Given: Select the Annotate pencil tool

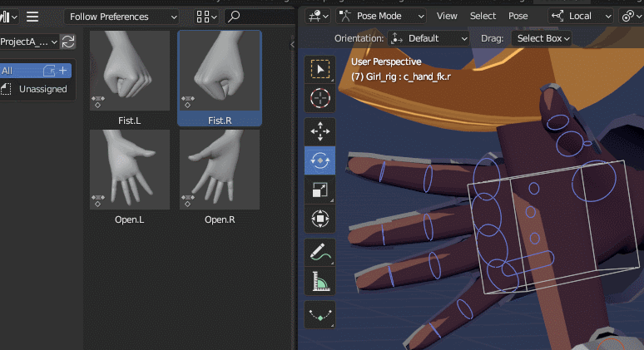Looking at the screenshot, I should click(x=320, y=252).
